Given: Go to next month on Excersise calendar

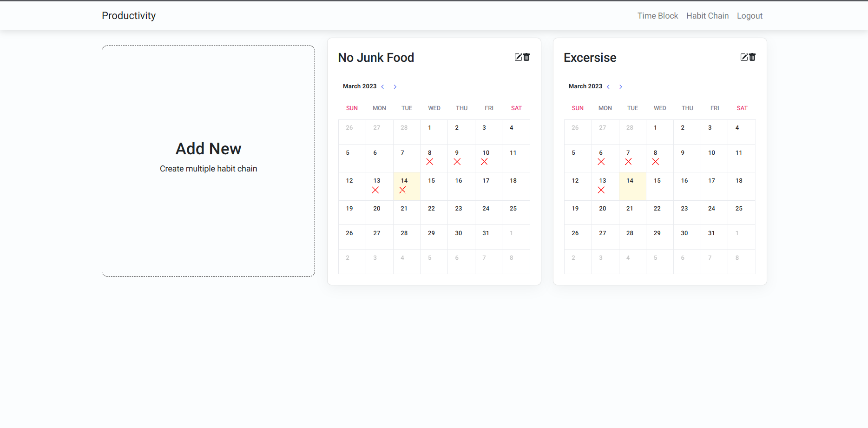Looking at the screenshot, I should click(621, 86).
